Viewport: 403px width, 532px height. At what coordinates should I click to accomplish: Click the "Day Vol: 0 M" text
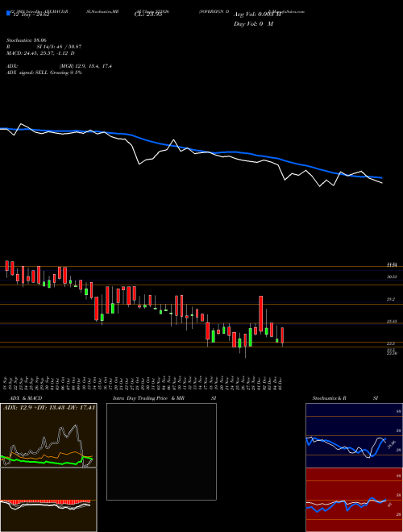pyautogui.click(x=253, y=24)
